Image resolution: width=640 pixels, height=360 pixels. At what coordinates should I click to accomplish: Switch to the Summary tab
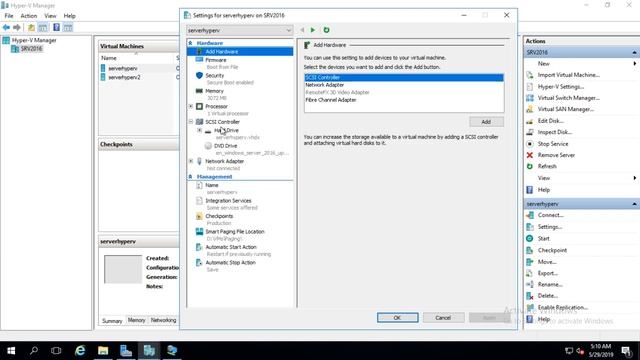coord(112,321)
